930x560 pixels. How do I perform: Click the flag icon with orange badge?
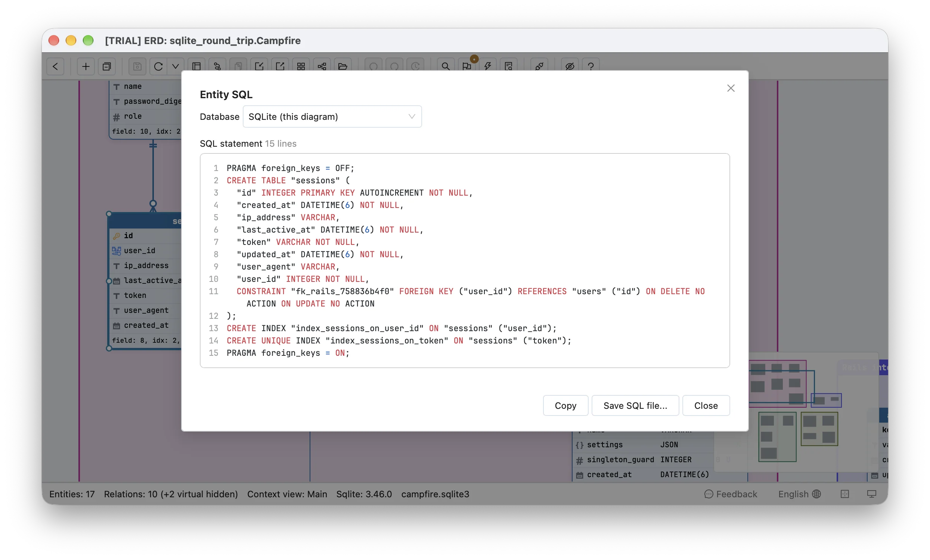click(467, 66)
